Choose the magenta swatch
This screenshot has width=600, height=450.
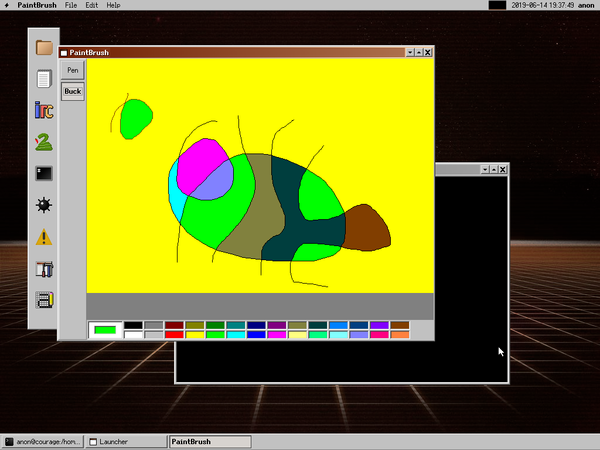(277, 335)
